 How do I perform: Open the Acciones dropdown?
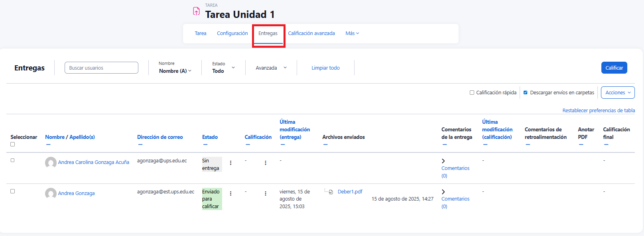(617, 93)
